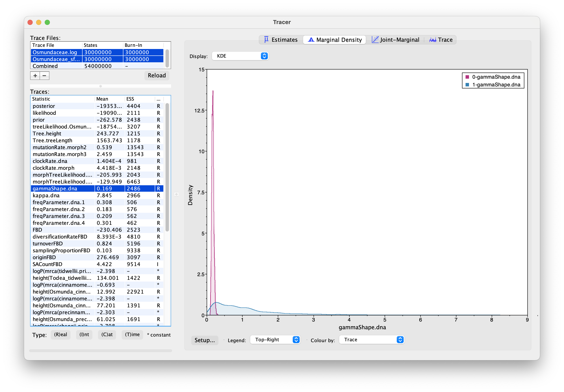Select the samplingProportionFBD statistic
Viewport: 564px width, 392px height.
pos(97,251)
